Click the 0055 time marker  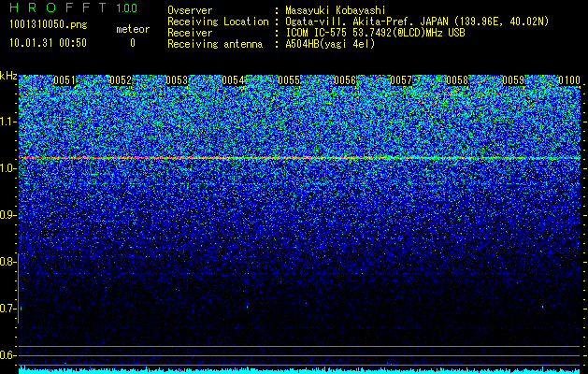[289, 80]
